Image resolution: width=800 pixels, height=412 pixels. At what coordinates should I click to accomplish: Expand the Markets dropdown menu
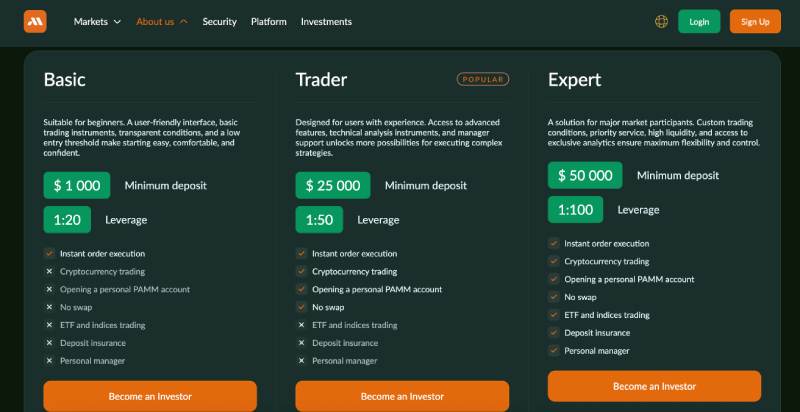click(97, 21)
